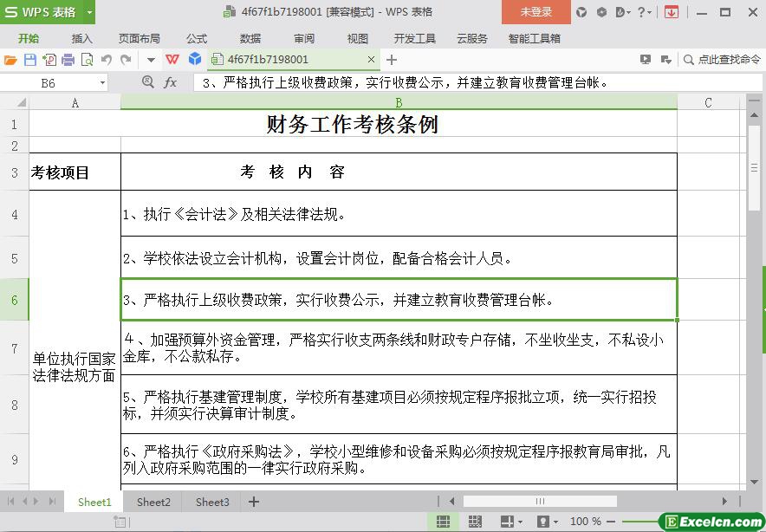Click the 未登录 login button
The image size is (766, 532).
pos(536,12)
